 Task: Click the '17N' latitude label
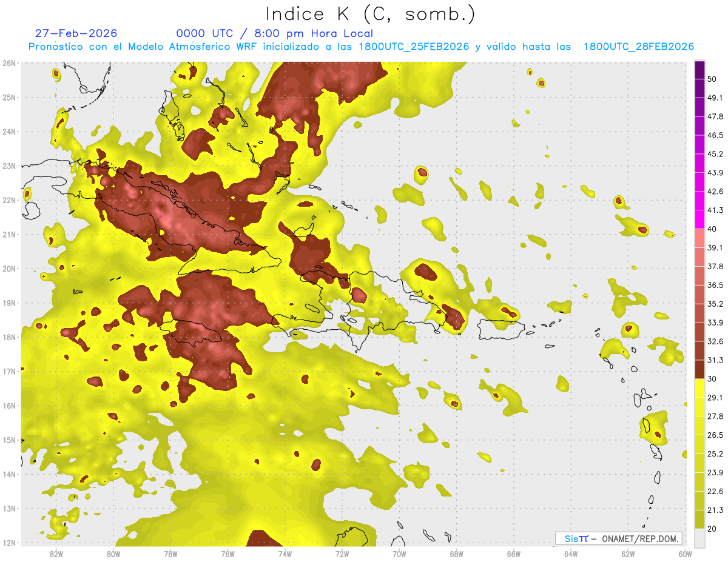[x=9, y=372]
